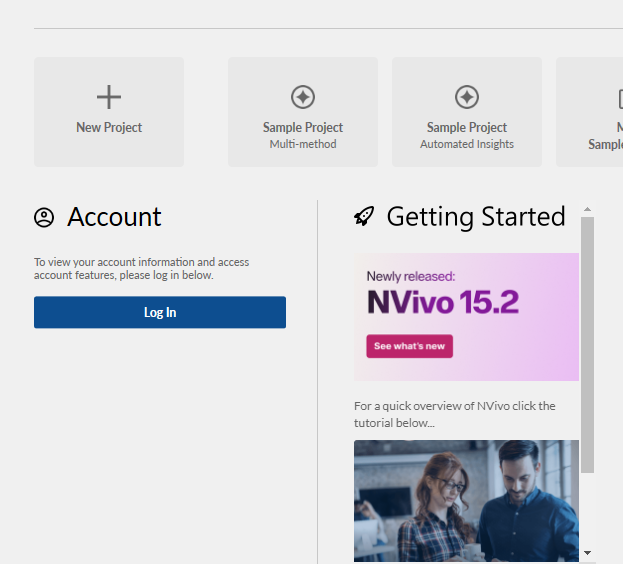Image resolution: width=623 pixels, height=564 pixels.
Task: Click the Automated Insights sample project icon
Action: 467,97
